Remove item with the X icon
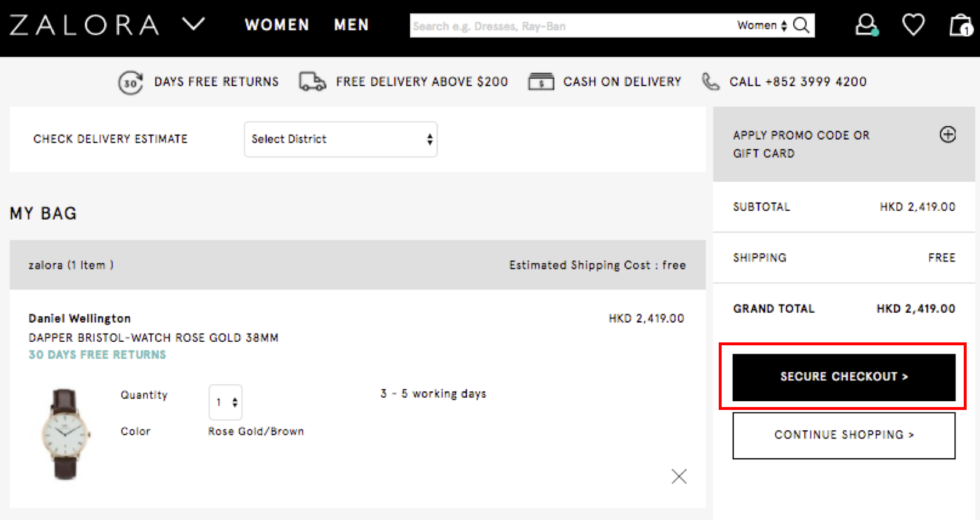This screenshot has width=980, height=520. (x=679, y=476)
